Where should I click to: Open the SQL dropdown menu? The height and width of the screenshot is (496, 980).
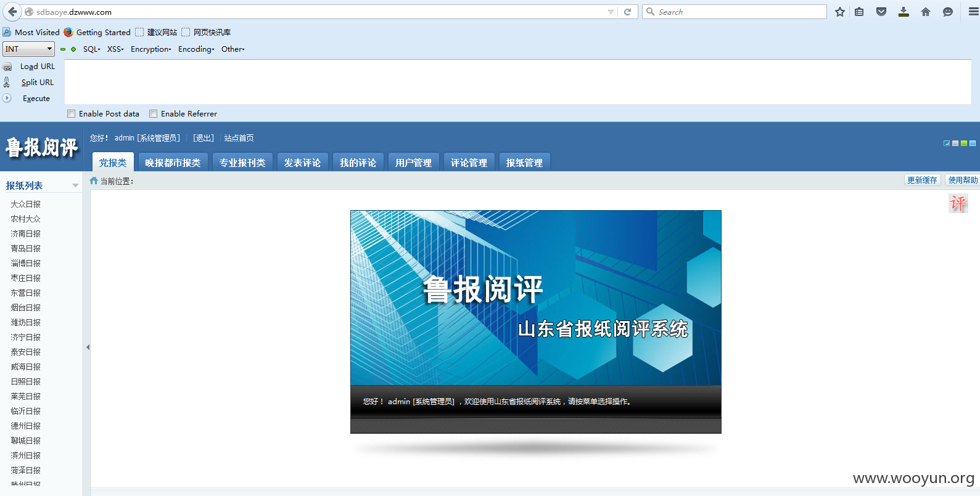92,49
